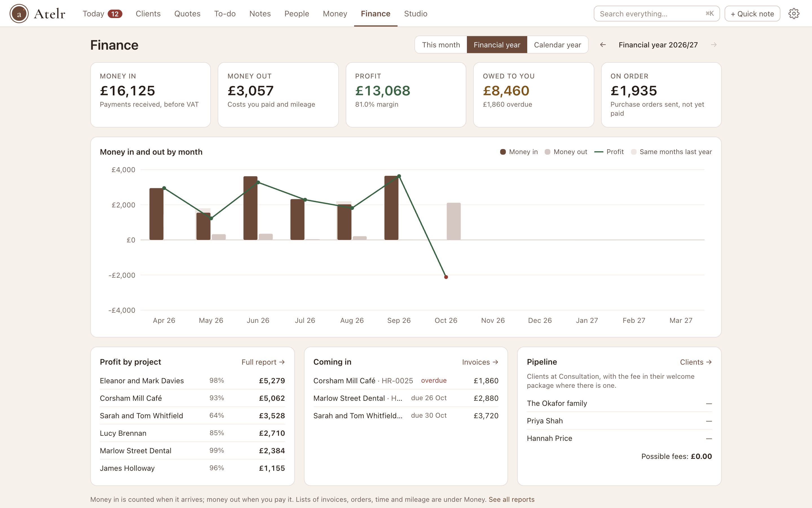The width and height of the screenshot is (812, 508).
Task: Open the Clients link in Pipeline
Action: point(696,362)
